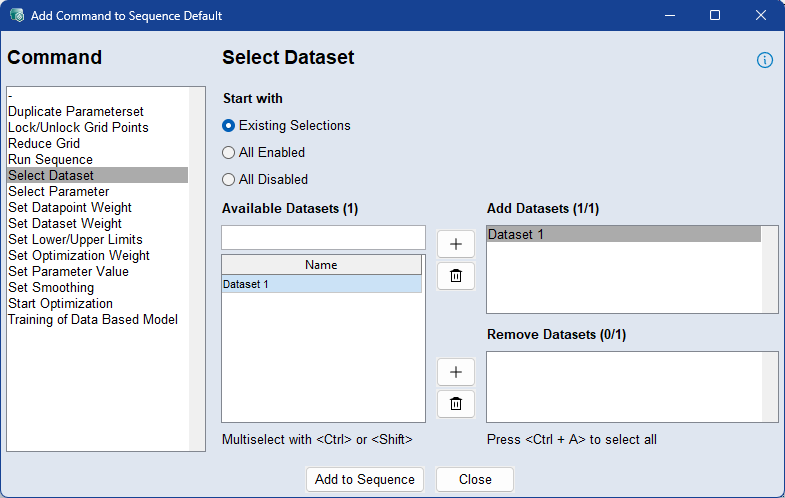
Task: Choose Set Smoothing from command list
Action: [x=51, y=287]
